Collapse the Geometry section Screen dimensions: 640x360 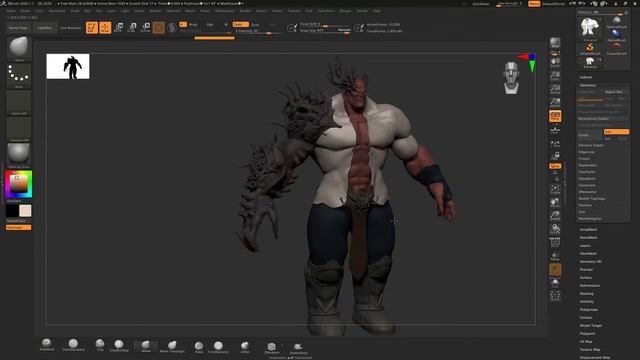point(588,85)
